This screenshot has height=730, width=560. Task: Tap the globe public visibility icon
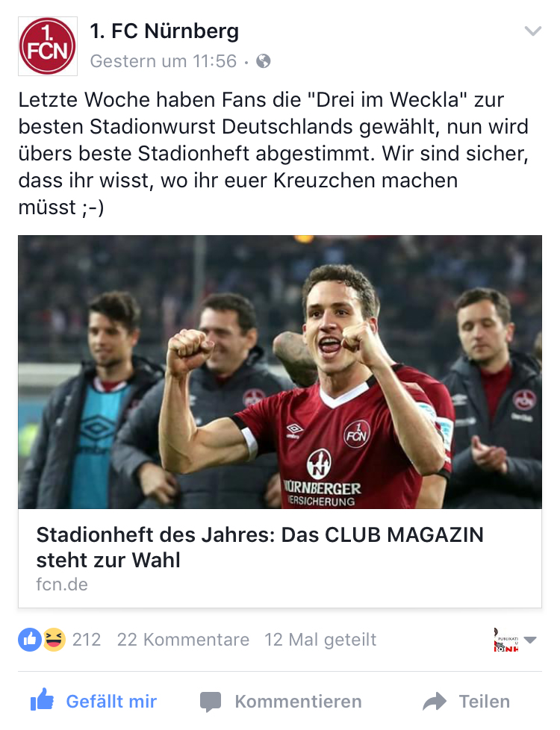coord(264,61)
